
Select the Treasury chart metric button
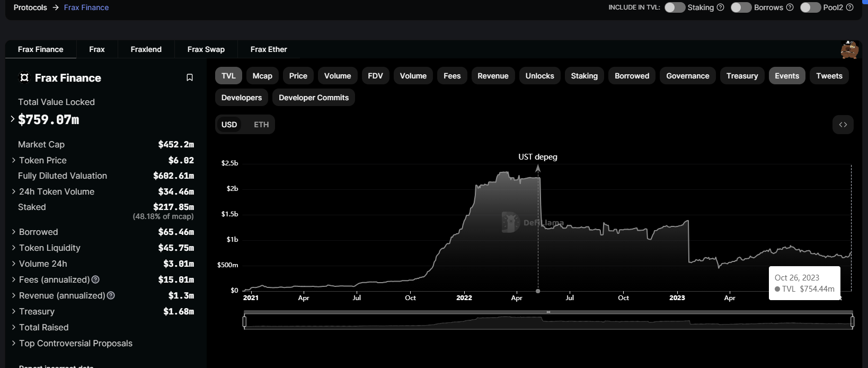[742, 76]
